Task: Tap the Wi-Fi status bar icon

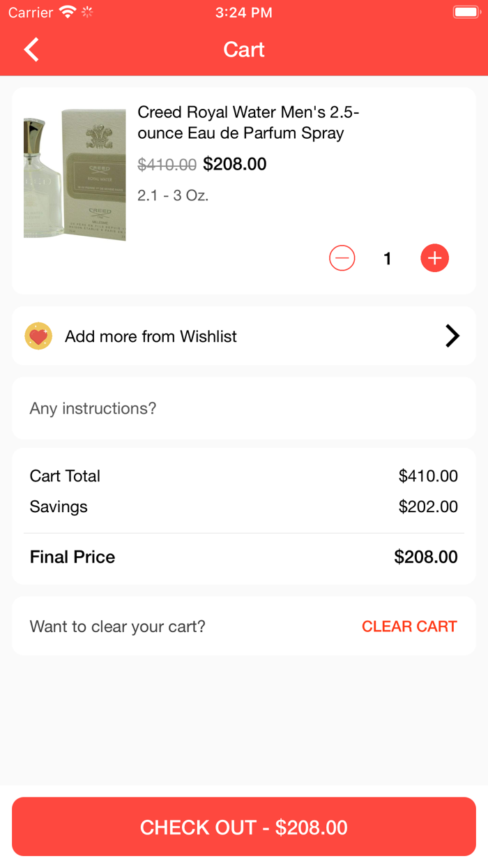Action: pyautogui.click(x=67, y=13)
